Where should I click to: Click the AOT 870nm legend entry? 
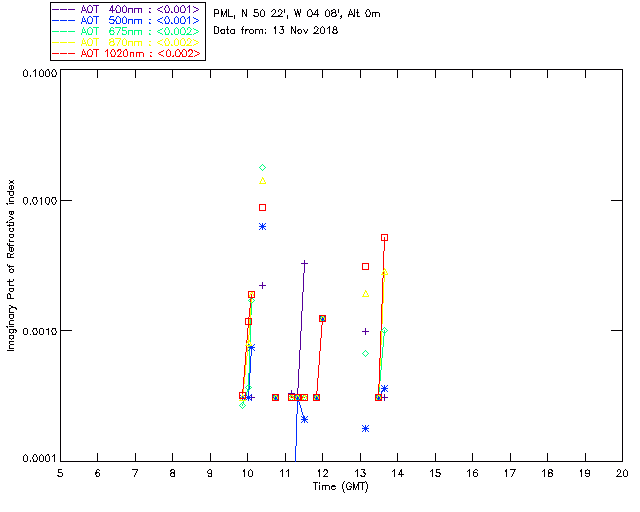pyautogui.click(x=127, y=42)
